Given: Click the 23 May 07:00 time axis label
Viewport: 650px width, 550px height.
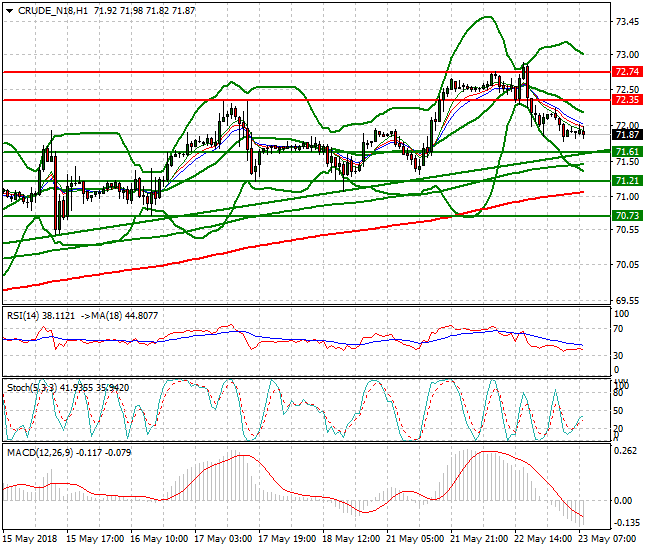Looking at the screenshot, I should coord(607,539).
